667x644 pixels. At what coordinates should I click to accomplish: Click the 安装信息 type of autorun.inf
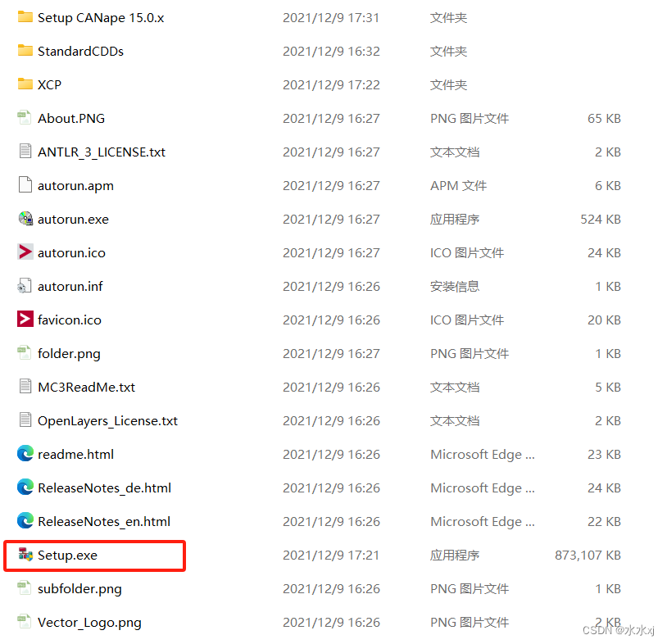455,286
